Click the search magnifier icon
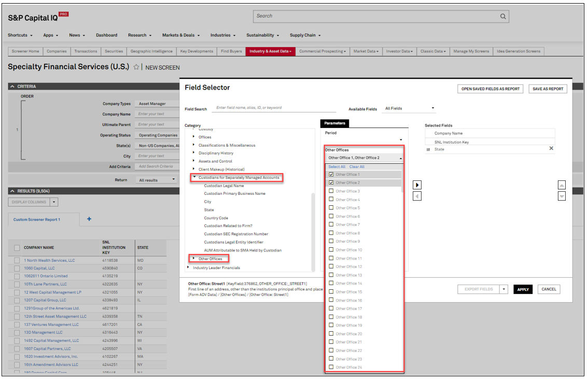Screen dimensions: 588x382 (502, 16)
